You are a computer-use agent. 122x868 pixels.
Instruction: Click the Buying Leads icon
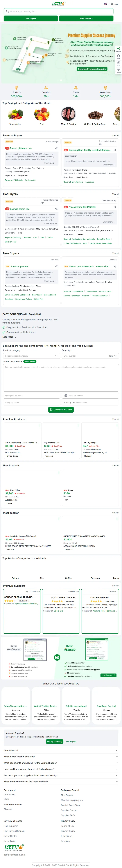coord(105,88)
